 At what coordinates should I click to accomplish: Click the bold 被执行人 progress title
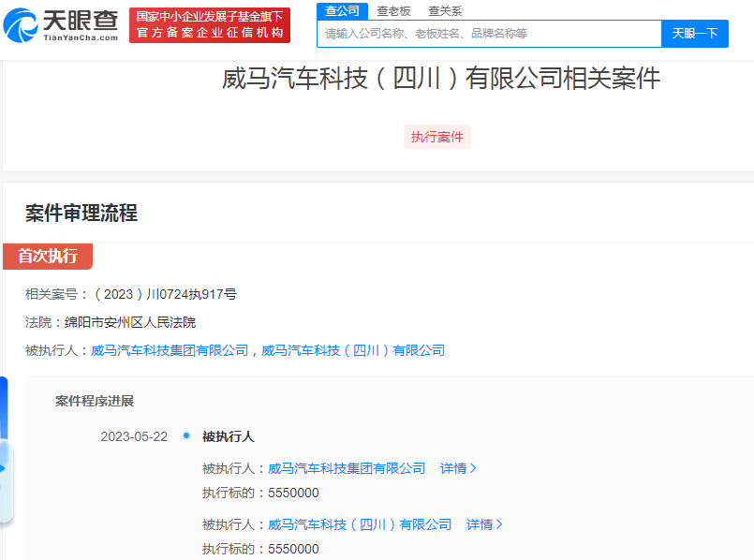point(229,436)
